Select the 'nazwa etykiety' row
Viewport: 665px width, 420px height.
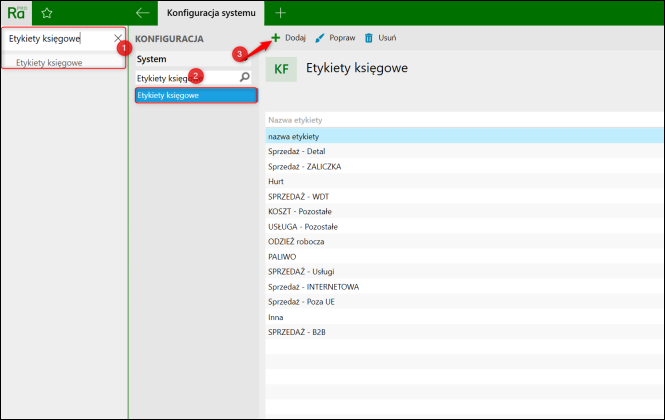[465, 136]
